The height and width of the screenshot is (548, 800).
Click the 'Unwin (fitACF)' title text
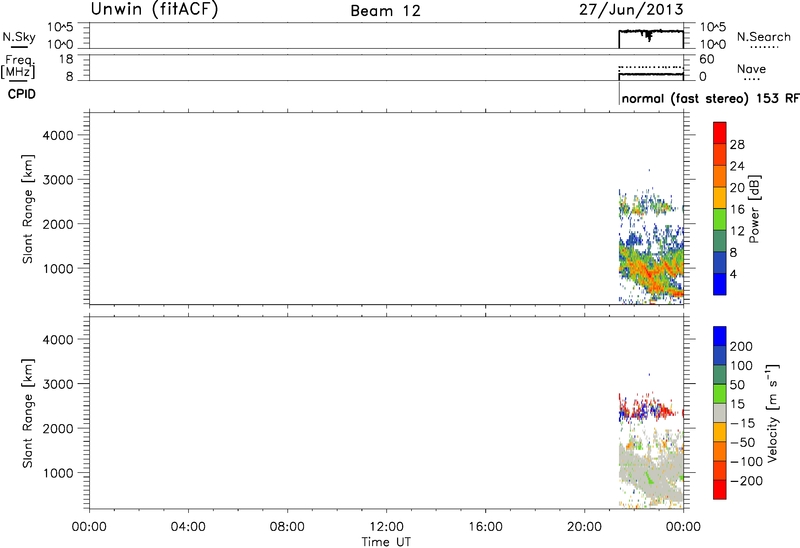point(154,10)
